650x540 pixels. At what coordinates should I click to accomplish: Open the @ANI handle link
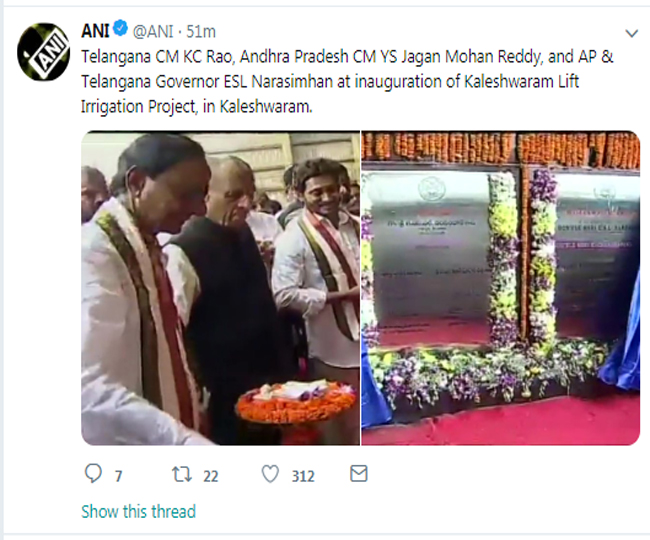(153, 32)
